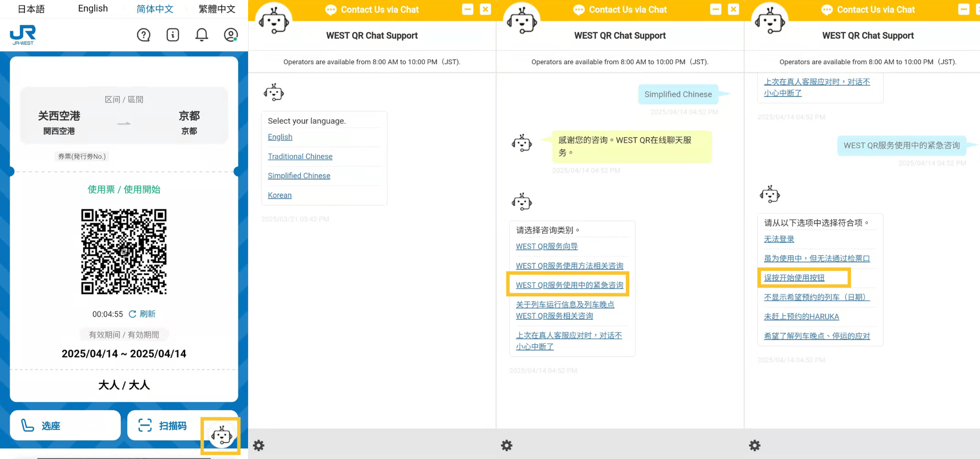Click the validity dates 2025/04/14 ~ 2025/04/14

click(x=124, y=354)
